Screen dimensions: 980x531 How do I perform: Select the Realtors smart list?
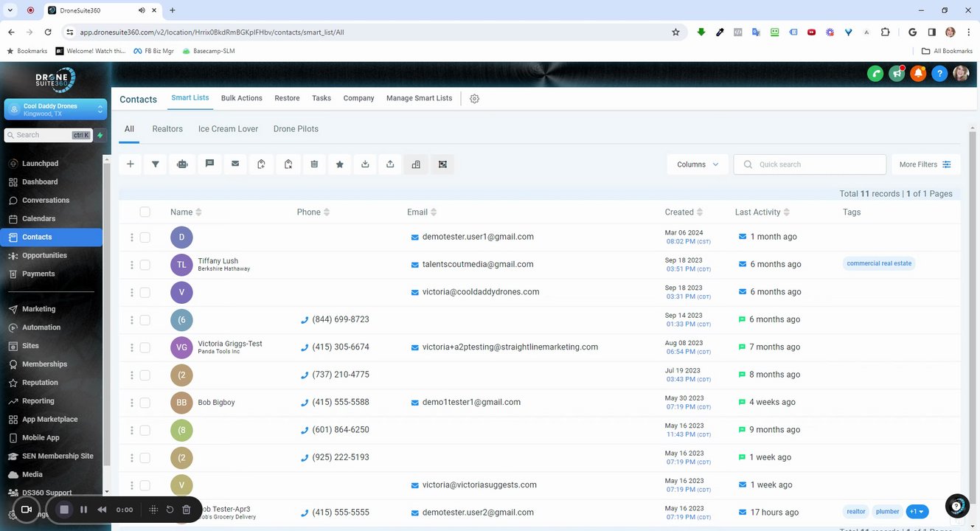pyautogui.click(x=167, y=129)
